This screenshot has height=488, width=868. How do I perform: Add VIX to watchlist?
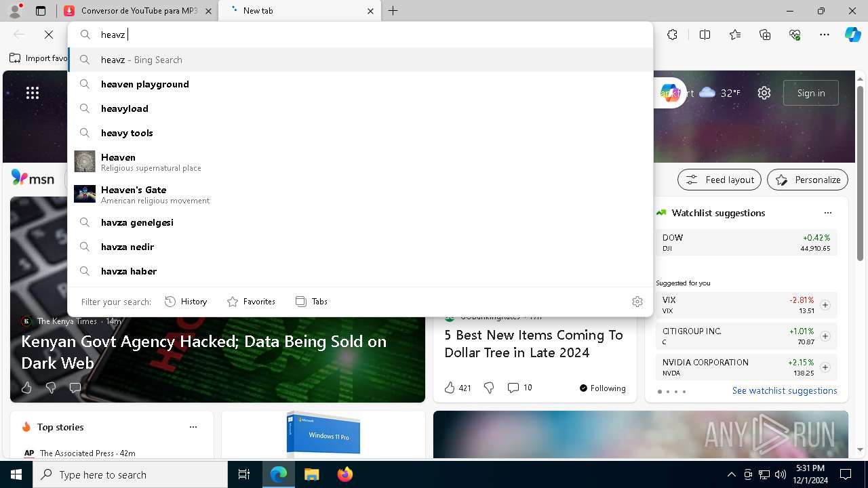point(825,305)
